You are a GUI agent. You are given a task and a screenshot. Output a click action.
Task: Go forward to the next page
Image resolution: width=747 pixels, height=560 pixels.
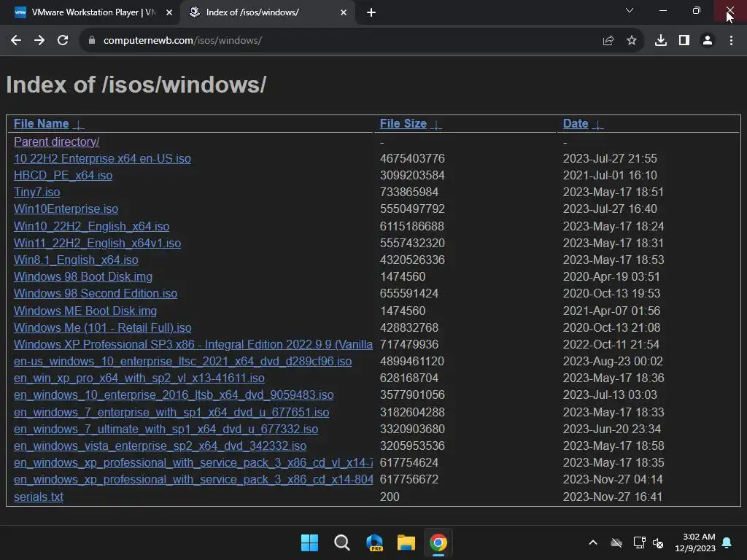click(x=39, y=41)
